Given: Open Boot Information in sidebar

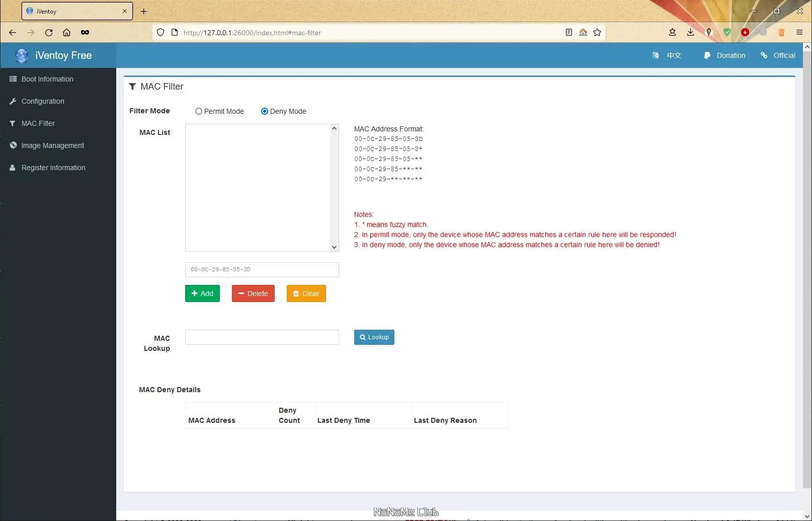Looking at the screenshot, I should pos(58,79).
